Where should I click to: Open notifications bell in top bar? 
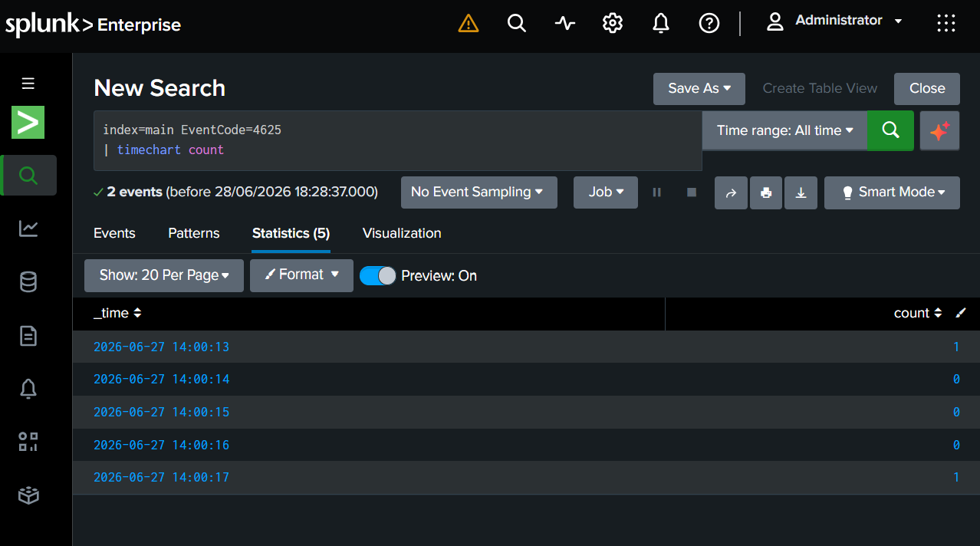click(661, 24)
